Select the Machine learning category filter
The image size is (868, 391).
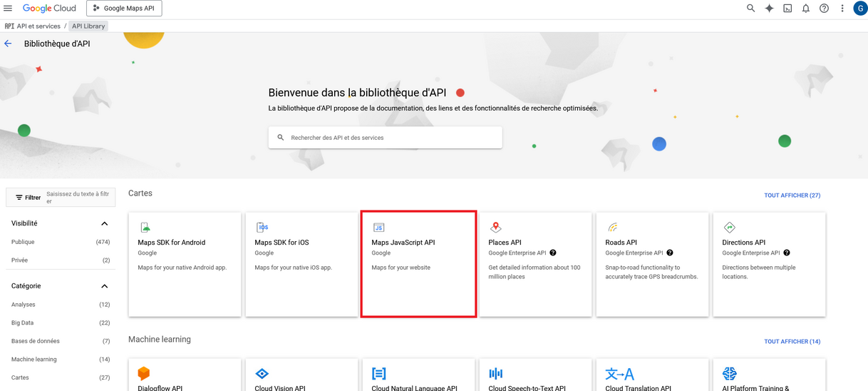tap(34, 360)
